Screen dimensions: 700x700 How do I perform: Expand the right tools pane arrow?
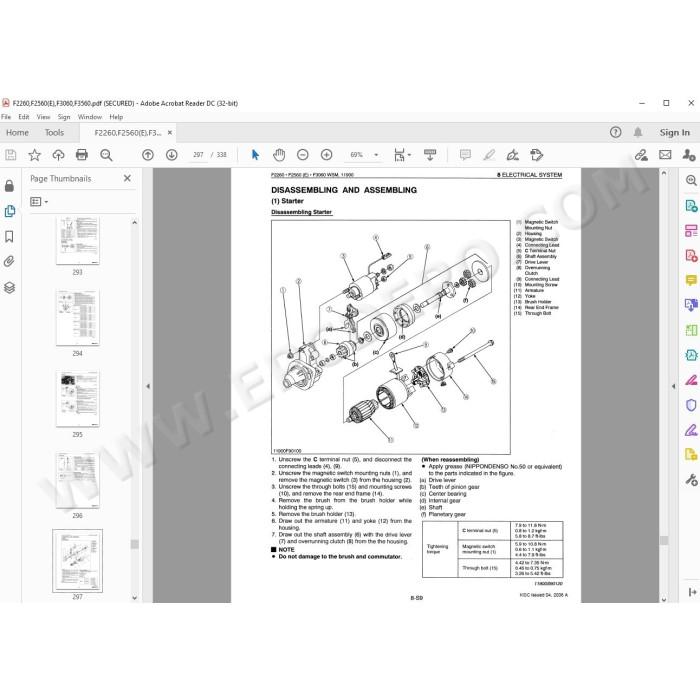click(673, 387)
